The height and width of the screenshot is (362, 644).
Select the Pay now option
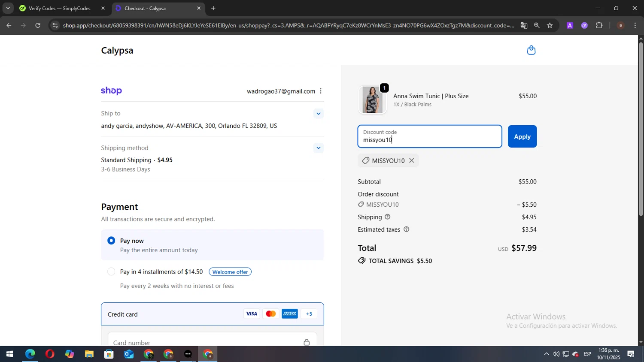(111, 241)
